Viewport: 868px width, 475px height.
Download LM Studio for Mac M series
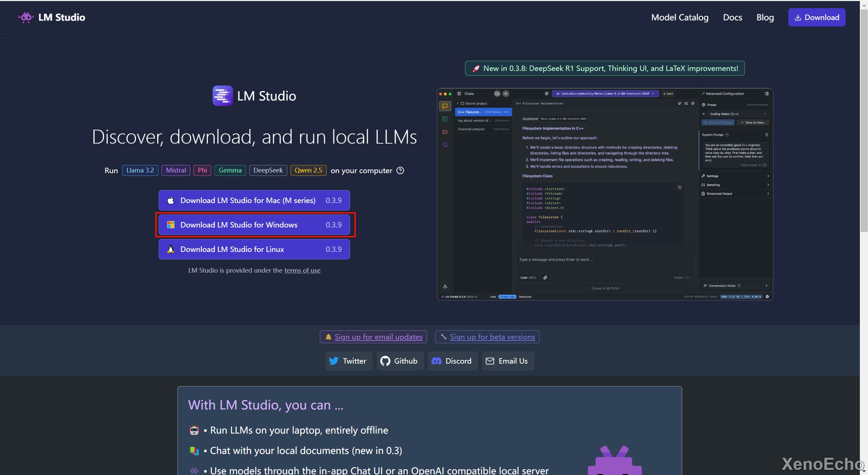[x=254, y=200]
